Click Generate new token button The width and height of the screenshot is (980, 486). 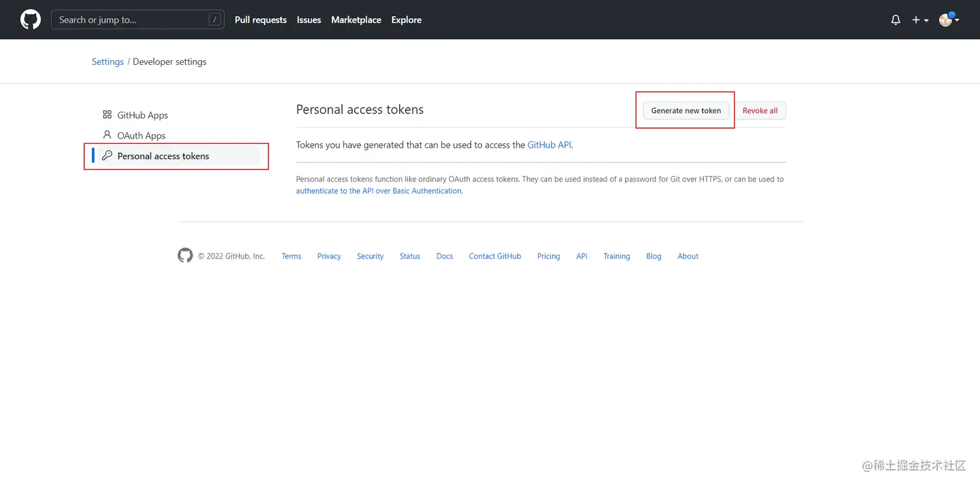[686, 111]
